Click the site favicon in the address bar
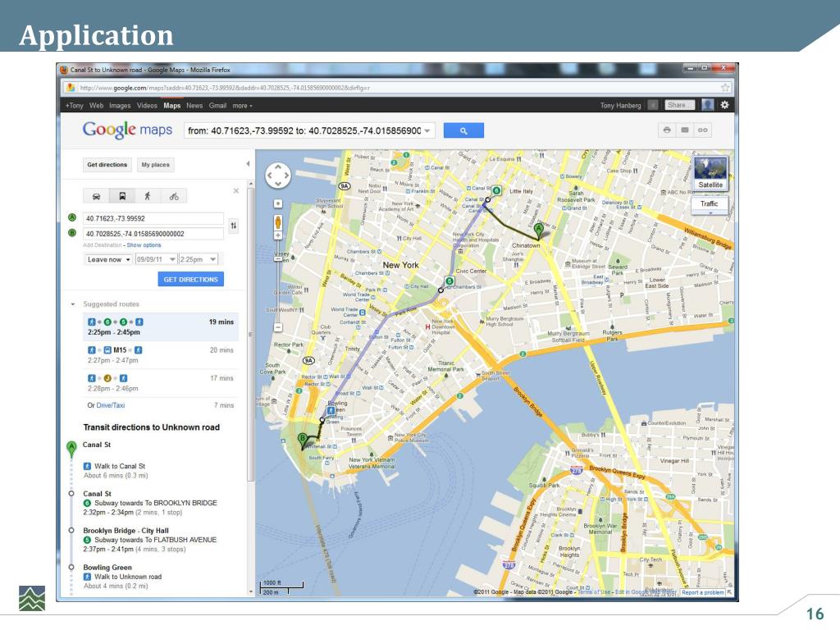The width and height of the screenshot is (840, 630). (71, 87)
